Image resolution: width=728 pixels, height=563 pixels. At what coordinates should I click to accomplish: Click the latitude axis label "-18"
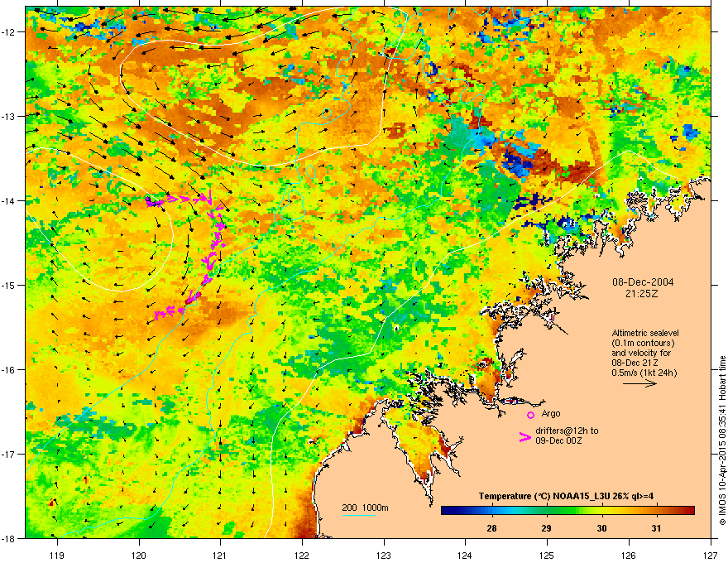pos(9,538)
